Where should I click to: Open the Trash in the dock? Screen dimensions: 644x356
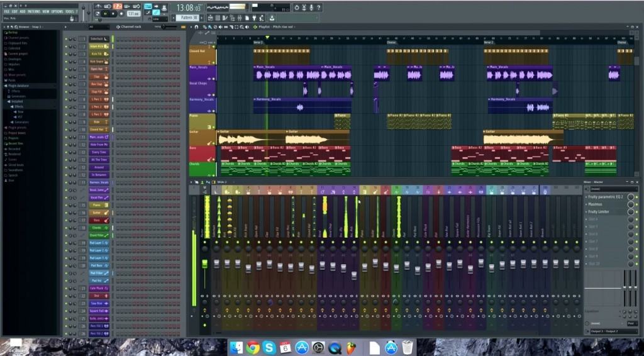[407, 348]
